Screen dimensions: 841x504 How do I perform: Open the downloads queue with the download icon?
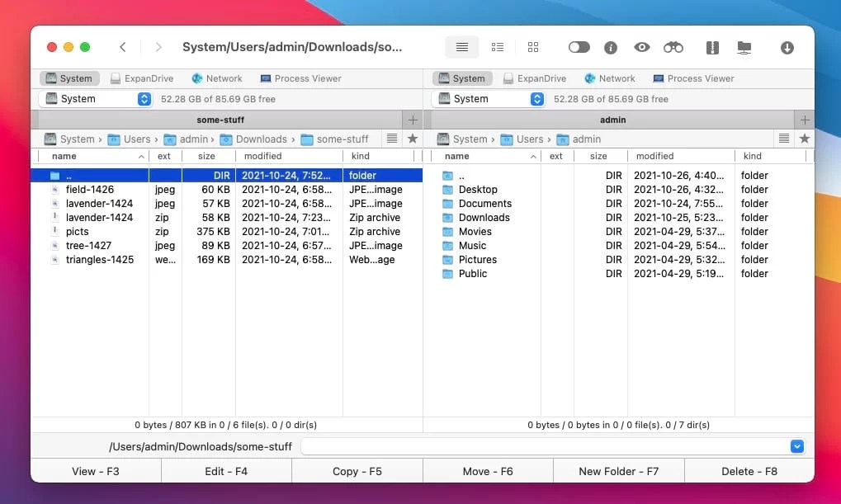(x=787, y=47)
